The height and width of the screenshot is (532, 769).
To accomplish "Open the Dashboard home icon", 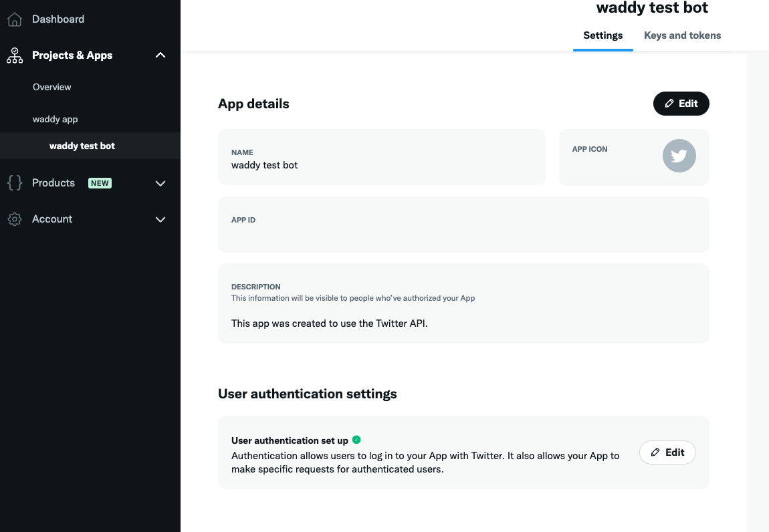I will coord(15,19).
